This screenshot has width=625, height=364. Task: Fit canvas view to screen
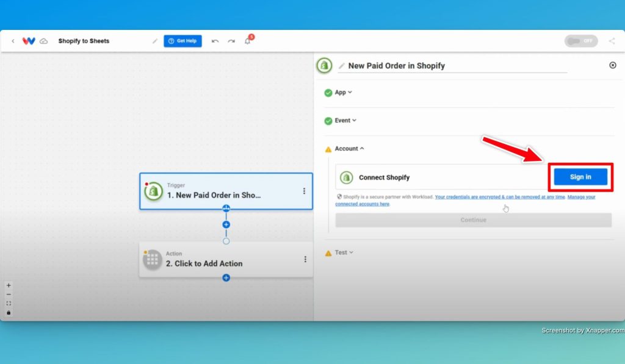click(x=9, y=304)
